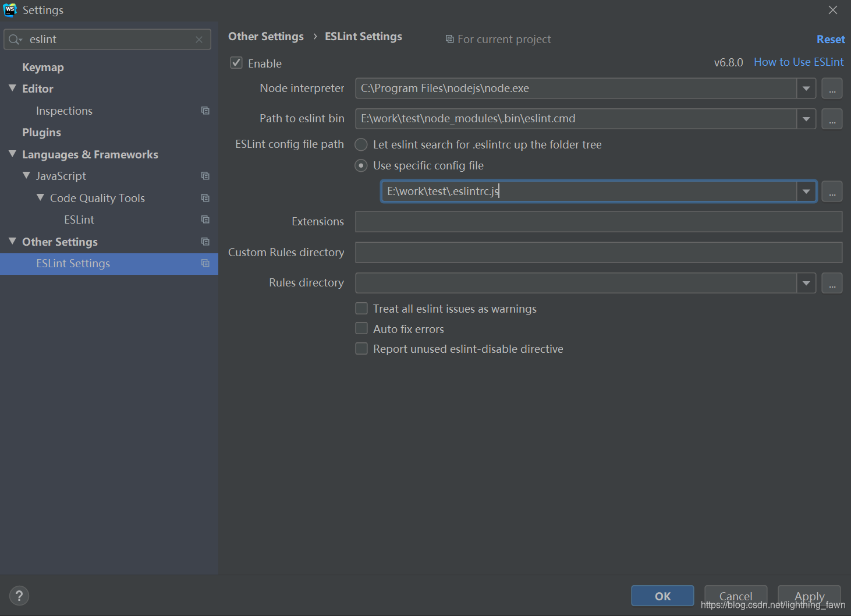Click the .eslintrc.js config path field
The width and height of the screenshot is (851, 616).
(x=589, y=192)
